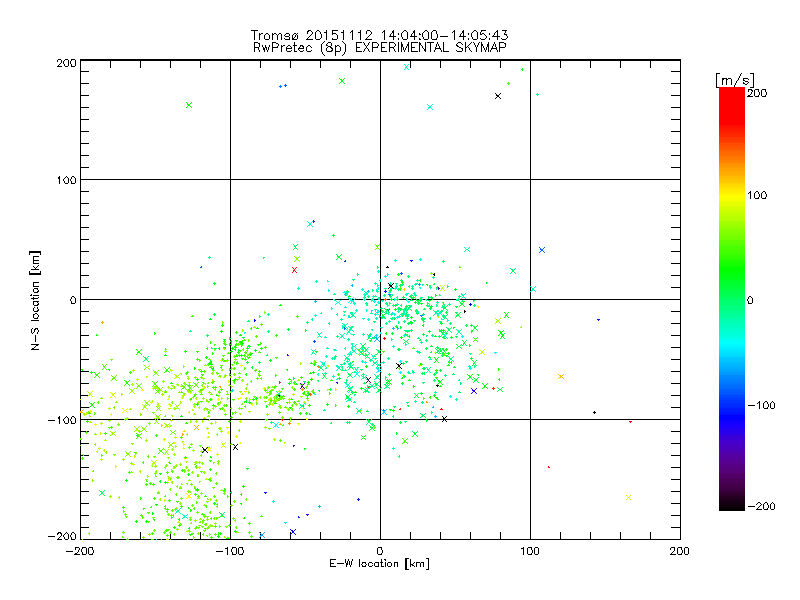Click the y-axis tick label '-200'

click(x=62, y=536)
